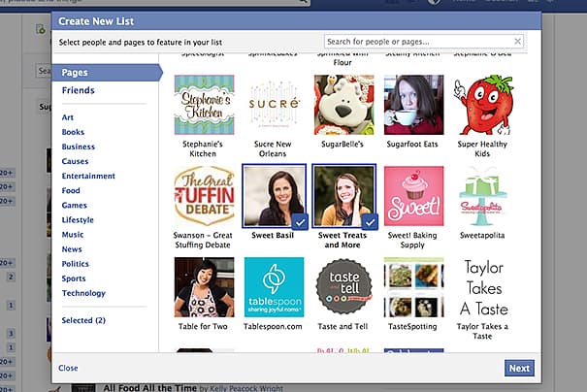This screenshot has height=392, width=587.
Task: Select the Sucre New Orleans page logo
Action: click(274, 105)
